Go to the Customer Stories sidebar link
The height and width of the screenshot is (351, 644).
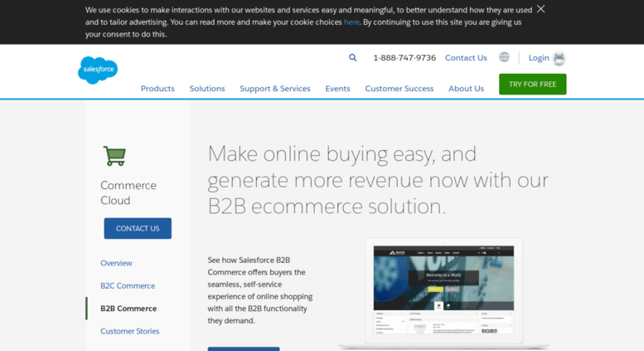tap(130, 331)
